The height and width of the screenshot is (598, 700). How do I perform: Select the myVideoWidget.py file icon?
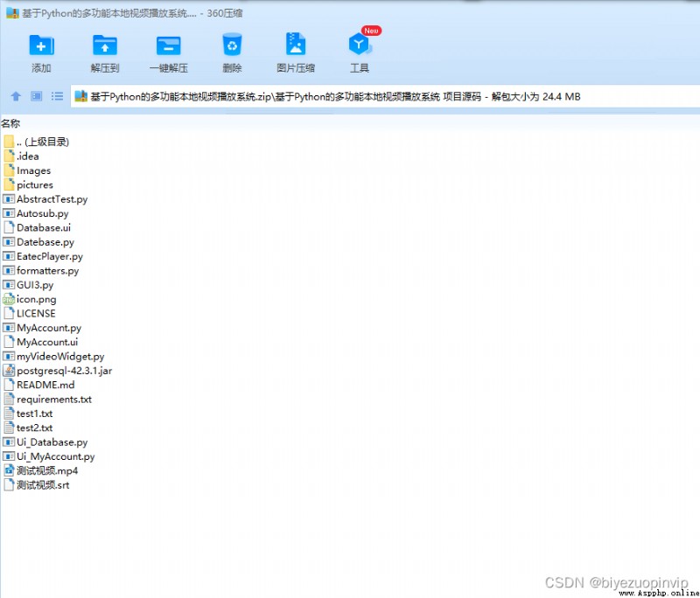(x=9, y=356)
